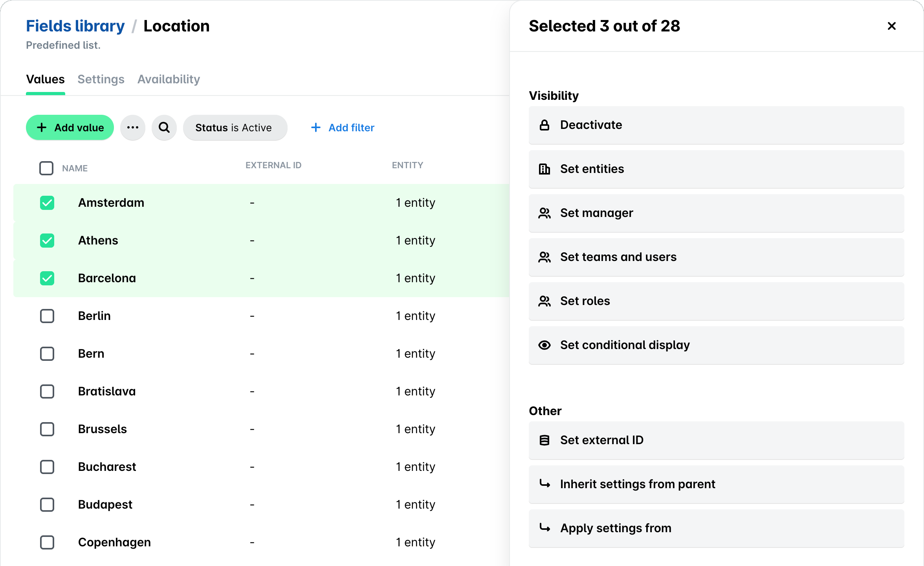Click the people icon for Set manager
924x566 pixels.
[x=544, y=213]
